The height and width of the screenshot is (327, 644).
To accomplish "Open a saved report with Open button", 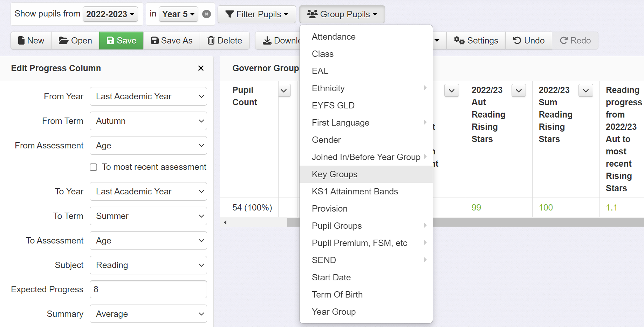I will click(75, 41).
